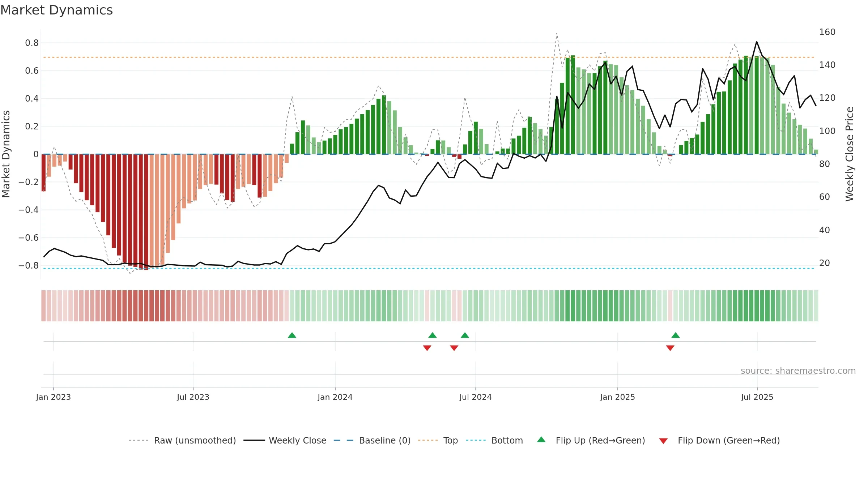
Task: Click the Weekly Close Price axis title
Action: click(850, 154)
